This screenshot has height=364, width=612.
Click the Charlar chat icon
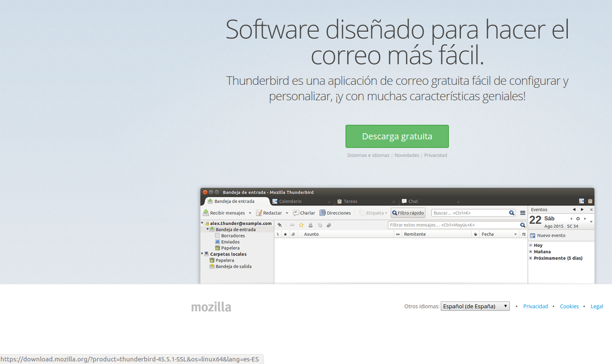296,213
